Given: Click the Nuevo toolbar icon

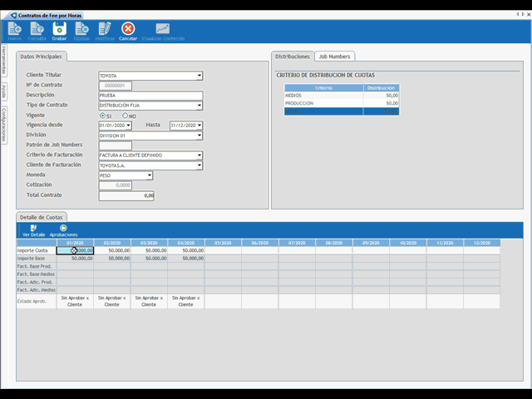Looking at the screenshot, I should (14, 32).
